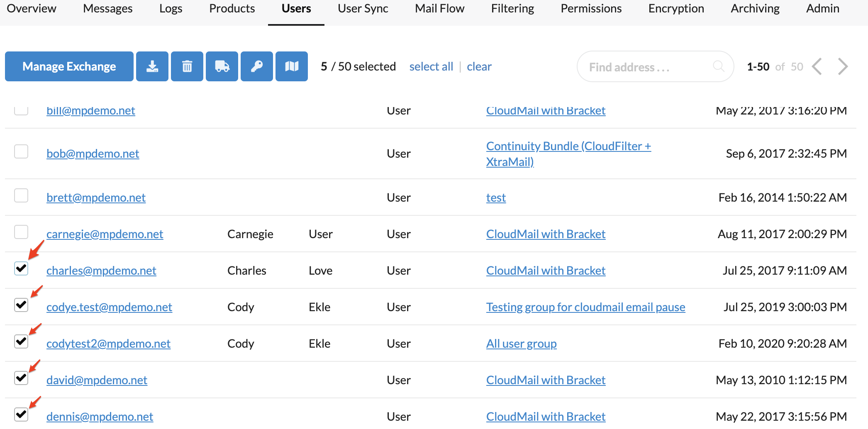Open CloudMail with Bracket link for carnegie

(x=546, y=234)
